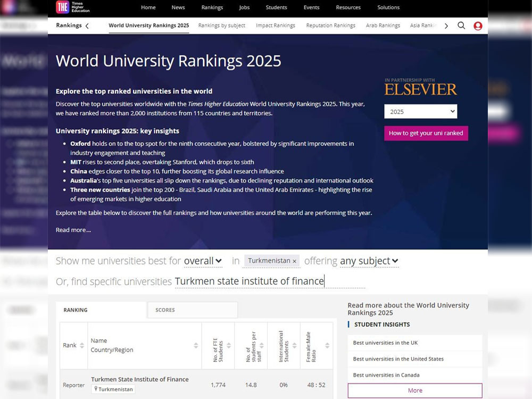This screenshot has width=532, height=399.
Task: Open Best universities in the UK
Action: (x=385, y=343)
